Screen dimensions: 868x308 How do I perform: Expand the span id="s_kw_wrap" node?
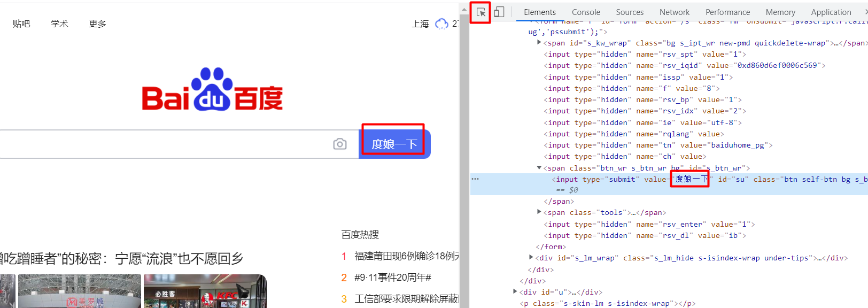[539, 43]
